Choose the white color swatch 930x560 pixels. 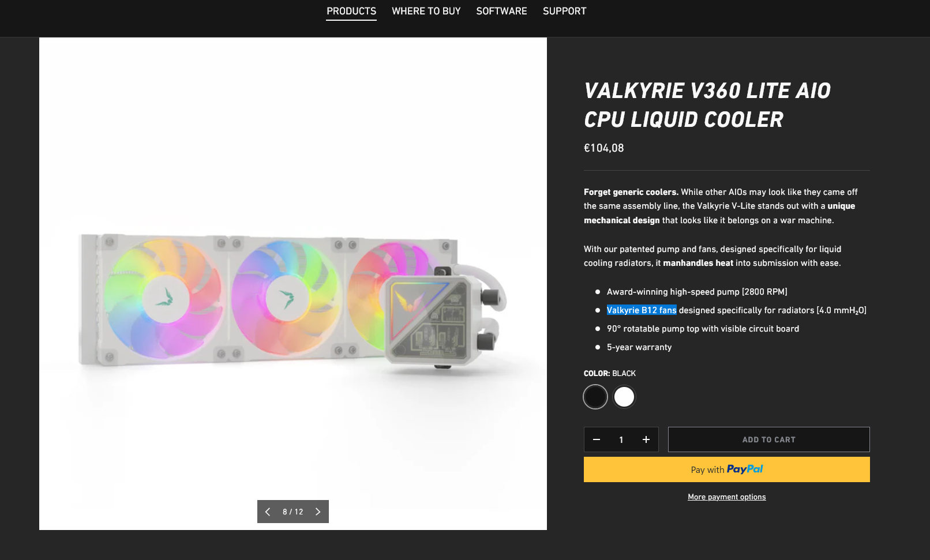[624, 397]
